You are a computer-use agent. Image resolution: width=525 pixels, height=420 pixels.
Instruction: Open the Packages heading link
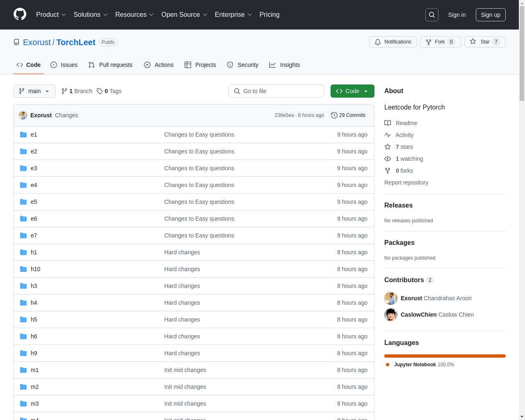pyautogui.click(x=399, y=242)
